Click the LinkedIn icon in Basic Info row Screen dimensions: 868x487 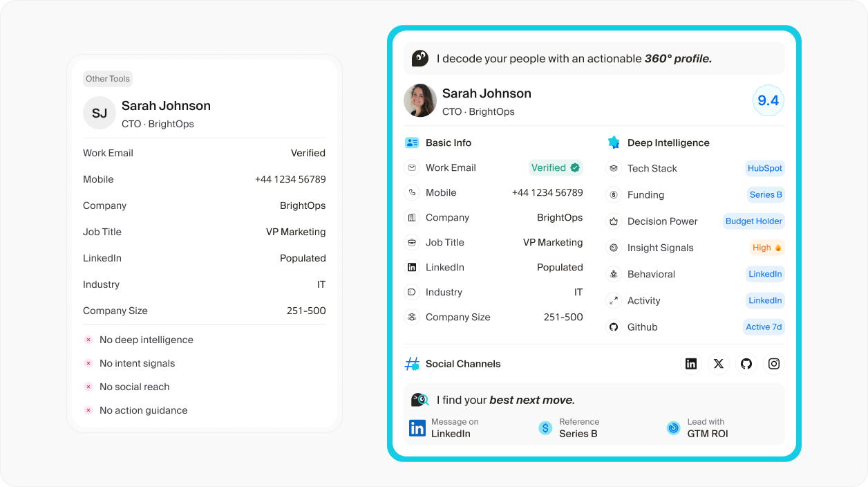pyautogui.click(x=412, y=267)
